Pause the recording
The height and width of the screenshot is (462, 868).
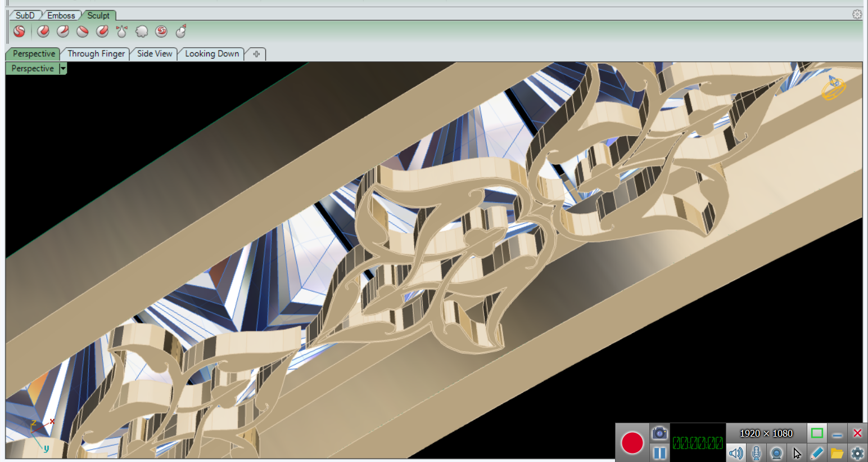coord(659,453)
